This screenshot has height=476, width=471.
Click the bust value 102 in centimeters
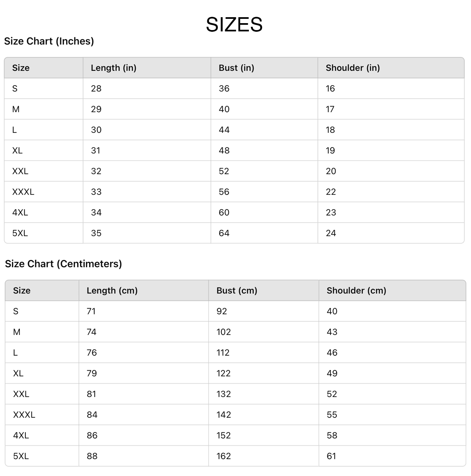click(x=224, y=332)
